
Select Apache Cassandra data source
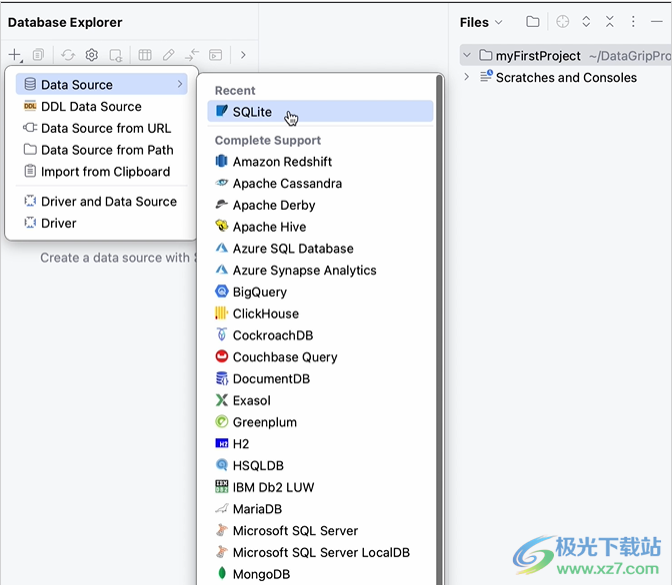pyautogui.click(x=320, y=183)
